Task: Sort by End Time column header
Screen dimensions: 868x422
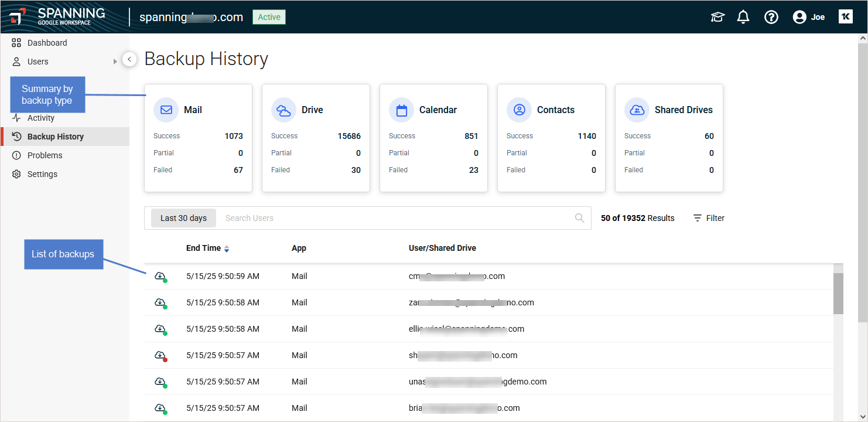Action: pyautogui.click(x=203, y=248)
